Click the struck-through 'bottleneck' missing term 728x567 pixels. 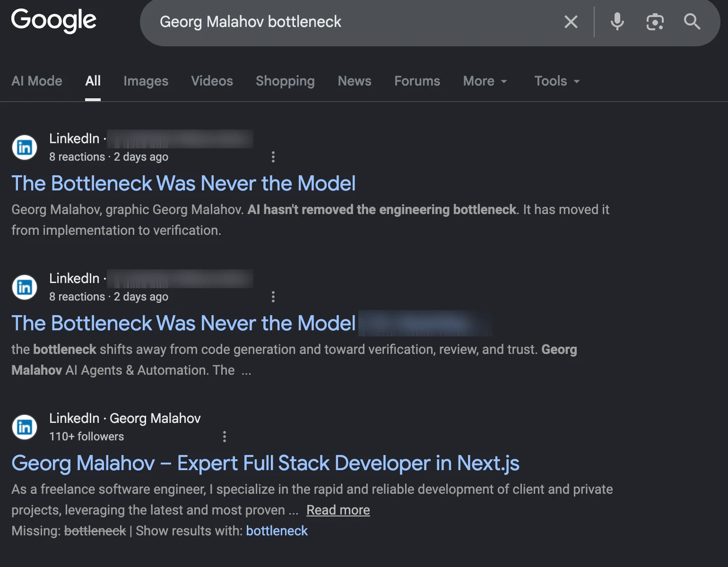pyautogui.click(x=95, y=531)
